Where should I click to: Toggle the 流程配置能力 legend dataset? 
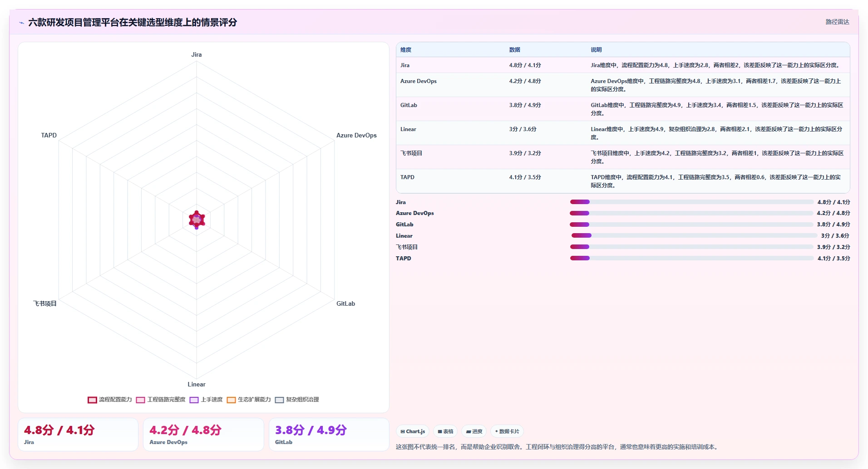tap(110, 400)
